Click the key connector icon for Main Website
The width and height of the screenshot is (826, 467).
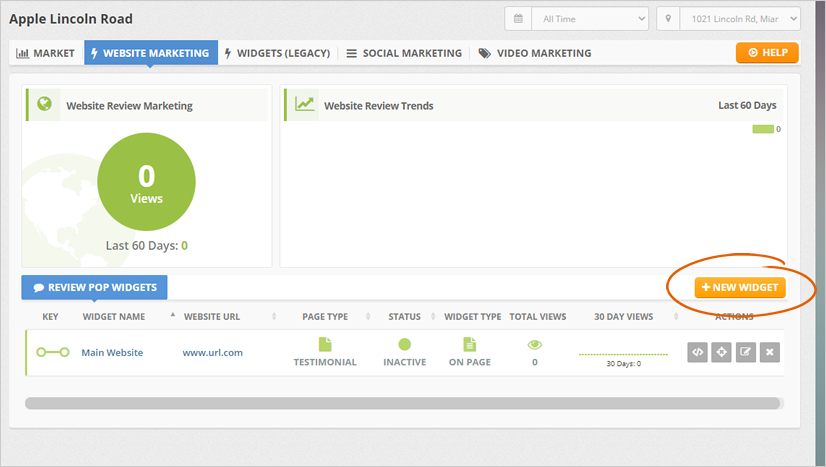[x=52, y=352]
